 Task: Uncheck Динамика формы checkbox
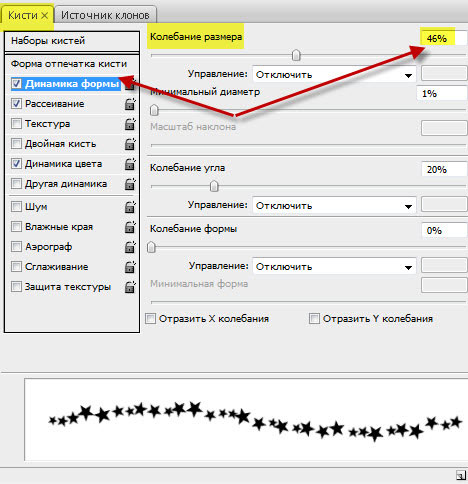pyautogui.click(x=16, y=84)
